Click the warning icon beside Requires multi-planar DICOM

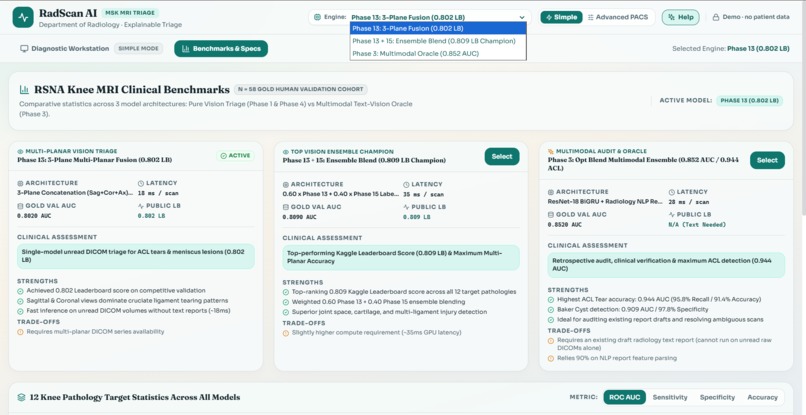point(21,332)
